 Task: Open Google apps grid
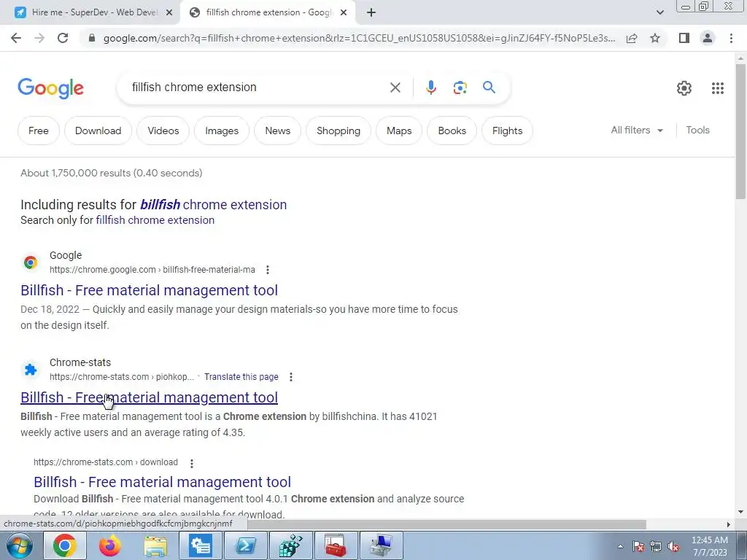point(718,88)
